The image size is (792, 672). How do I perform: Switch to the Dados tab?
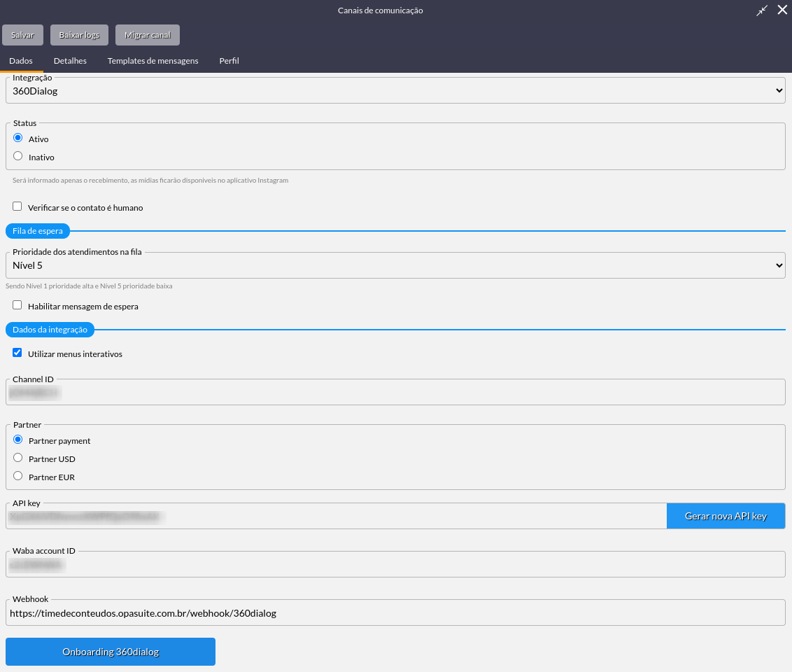(21, 61)
